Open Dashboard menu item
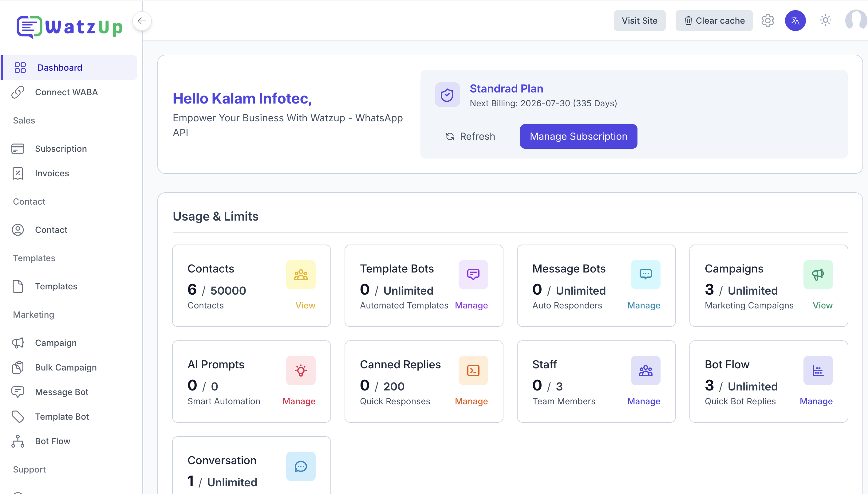This screenshot has width=868, height=494. 69,68
